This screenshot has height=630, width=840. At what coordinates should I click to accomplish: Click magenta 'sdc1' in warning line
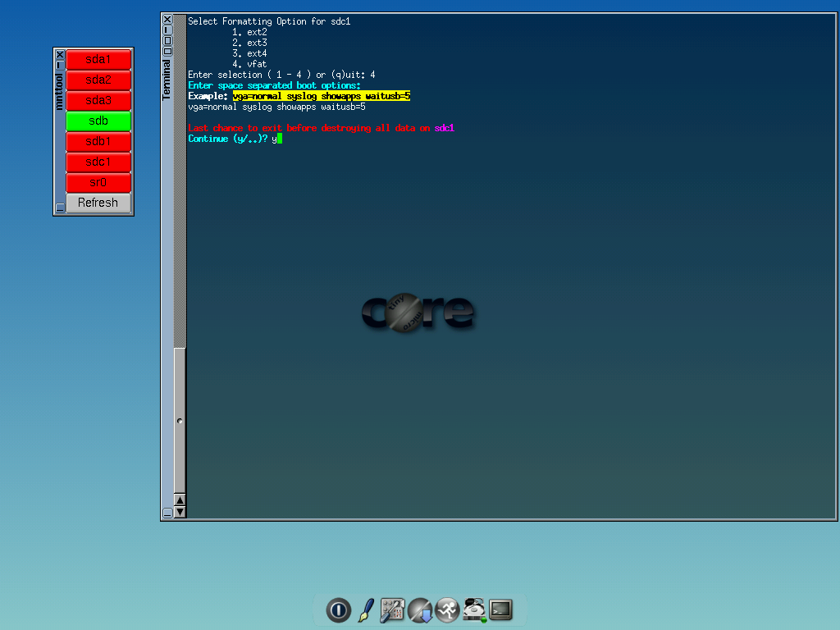pos(444,128)
